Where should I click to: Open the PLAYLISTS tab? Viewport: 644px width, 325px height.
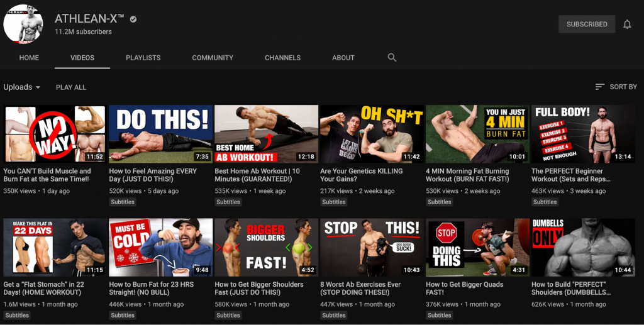click(143, 58)
